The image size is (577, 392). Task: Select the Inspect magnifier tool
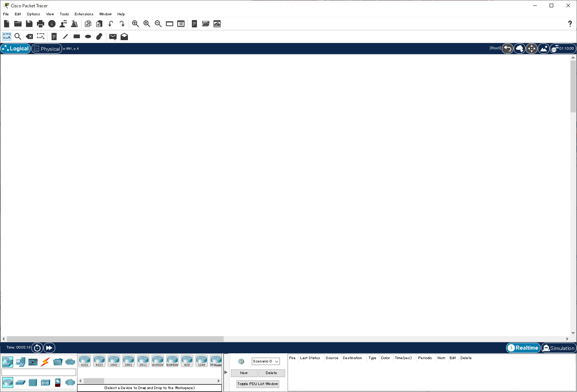coord(18,36)
